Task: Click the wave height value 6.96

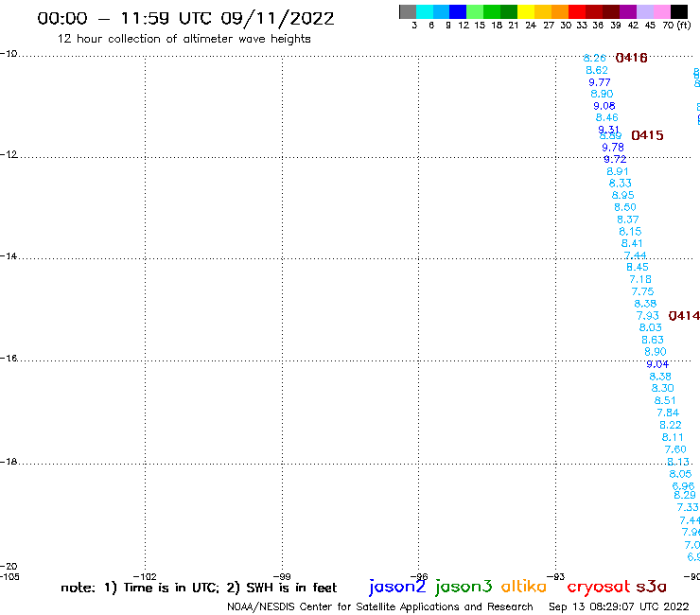Action: click(683, 485)
